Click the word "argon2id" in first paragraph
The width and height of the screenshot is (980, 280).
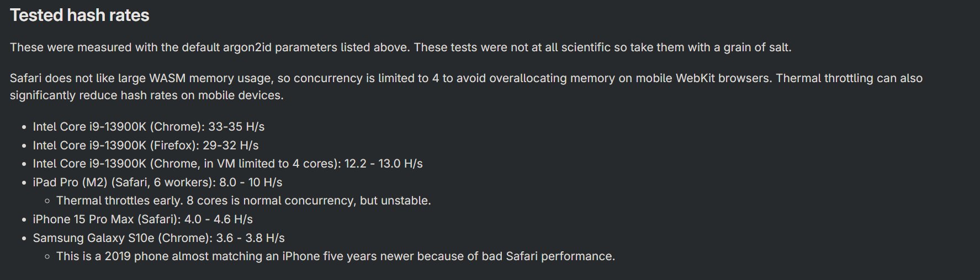(x=247, y=47)
